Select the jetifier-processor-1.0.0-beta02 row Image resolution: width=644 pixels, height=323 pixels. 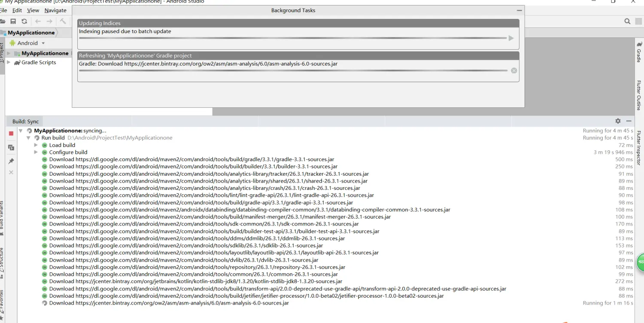pos(246,296)
